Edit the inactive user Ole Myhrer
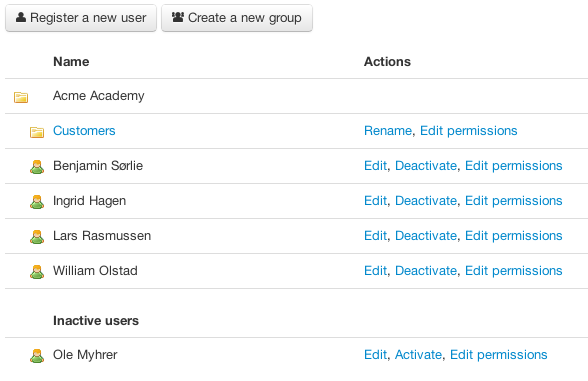This screenshot has width=588, height=381. 375,354
